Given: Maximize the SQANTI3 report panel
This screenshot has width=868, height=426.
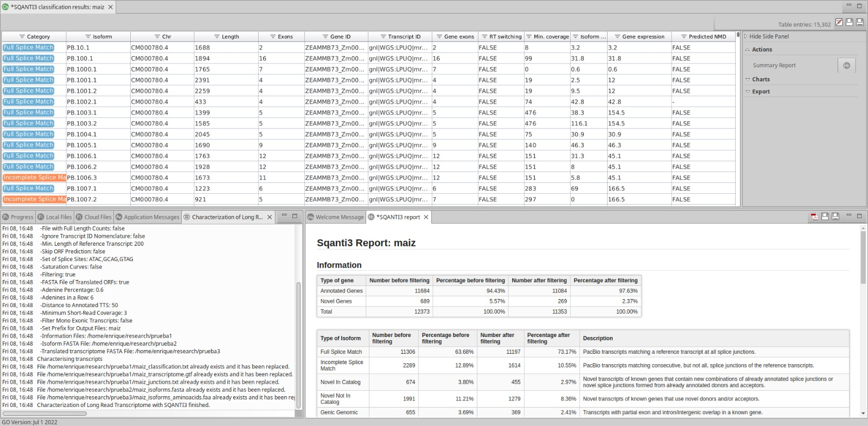Looking at the screenshot, I should click(859, 215).
